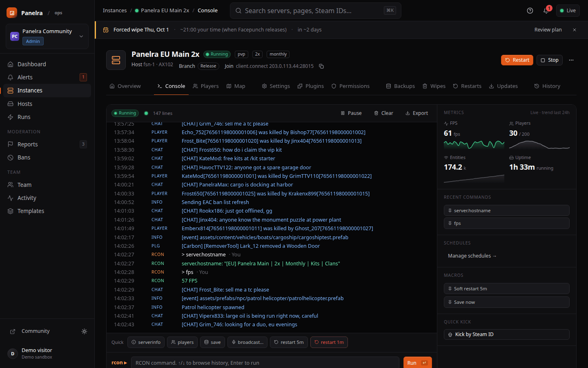Image resolution: width=588 pixels, height=368 pixels.
Task: Pause the console stream
Action: 351,113
